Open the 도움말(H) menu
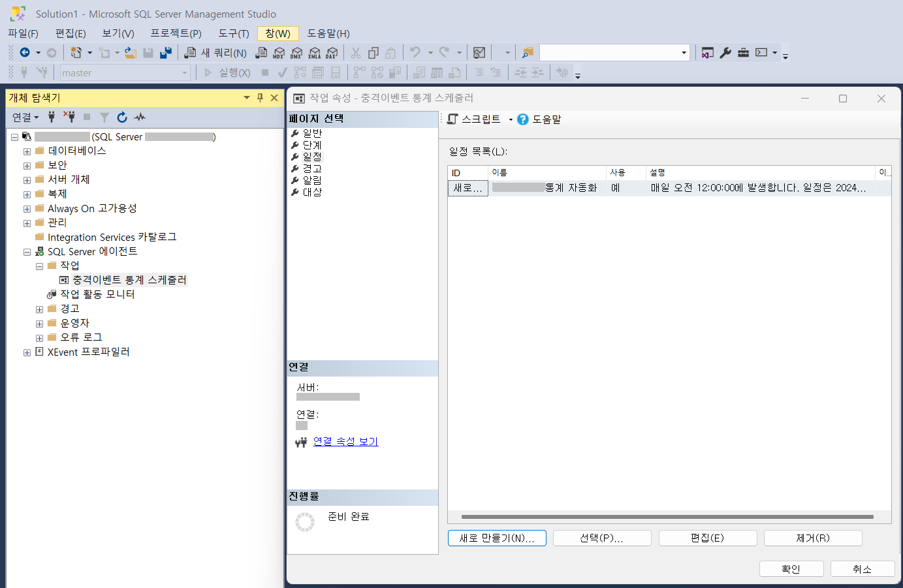This screenshot has height=588, width=903. tap(328, 33)
